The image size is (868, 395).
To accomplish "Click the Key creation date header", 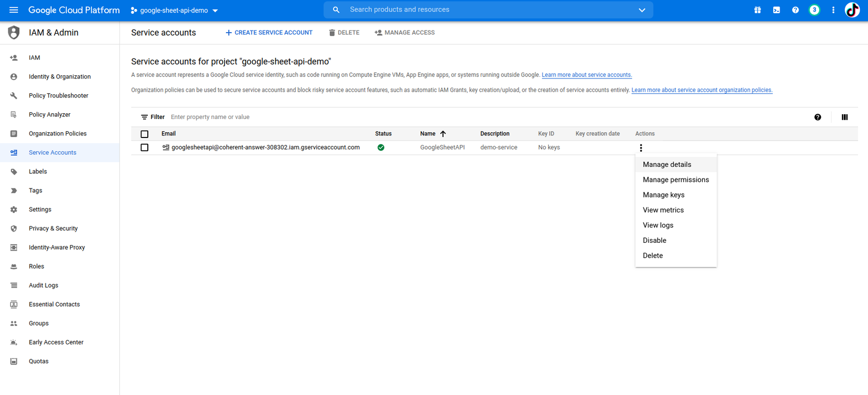I will point(598,134).
